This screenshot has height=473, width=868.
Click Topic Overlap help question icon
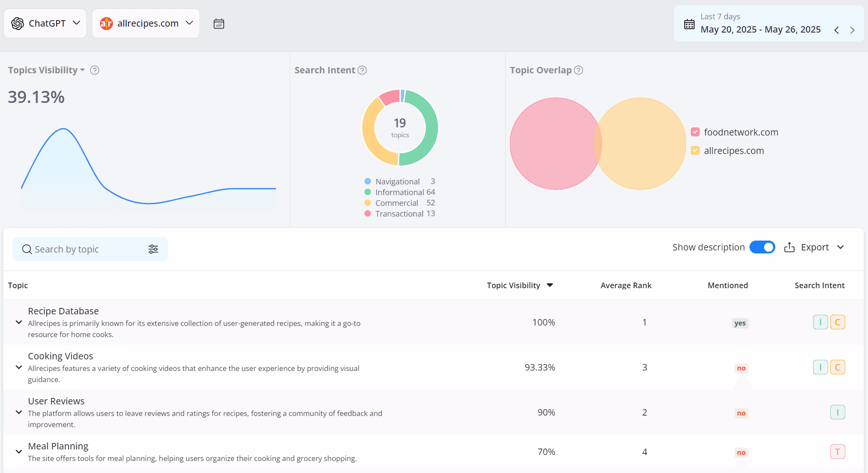click(579, 70)
